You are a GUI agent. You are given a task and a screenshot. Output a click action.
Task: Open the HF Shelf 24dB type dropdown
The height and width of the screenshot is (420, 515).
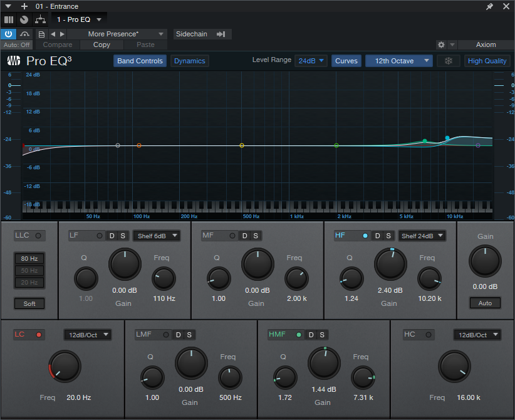pos(422,236)
